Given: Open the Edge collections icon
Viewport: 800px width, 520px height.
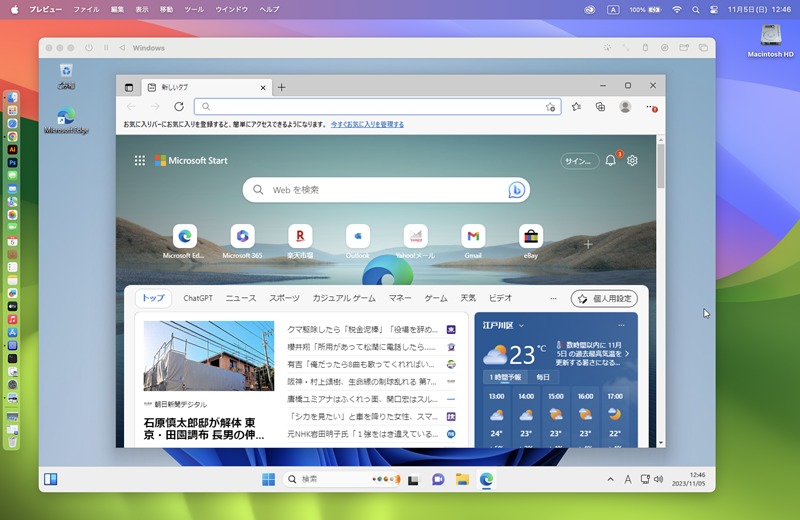Looking at the screenshot, I should (601, 107).
